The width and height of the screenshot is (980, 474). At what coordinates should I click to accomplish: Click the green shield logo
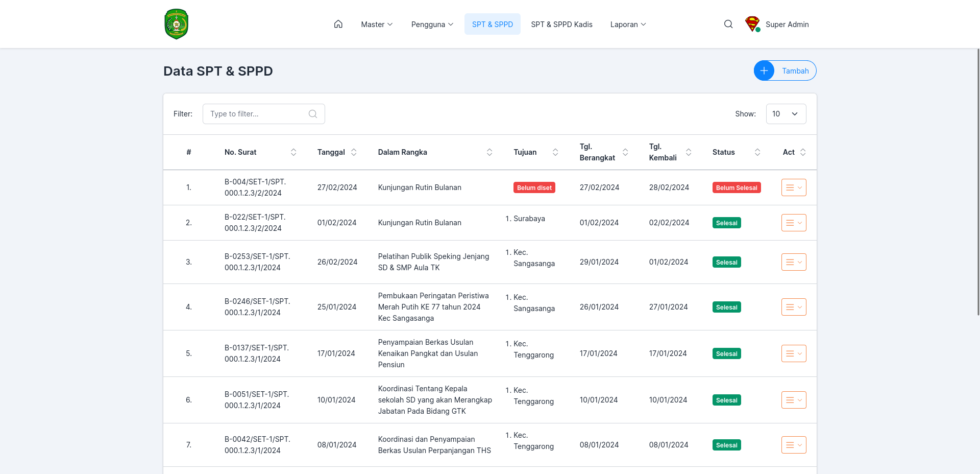point(177,24)
